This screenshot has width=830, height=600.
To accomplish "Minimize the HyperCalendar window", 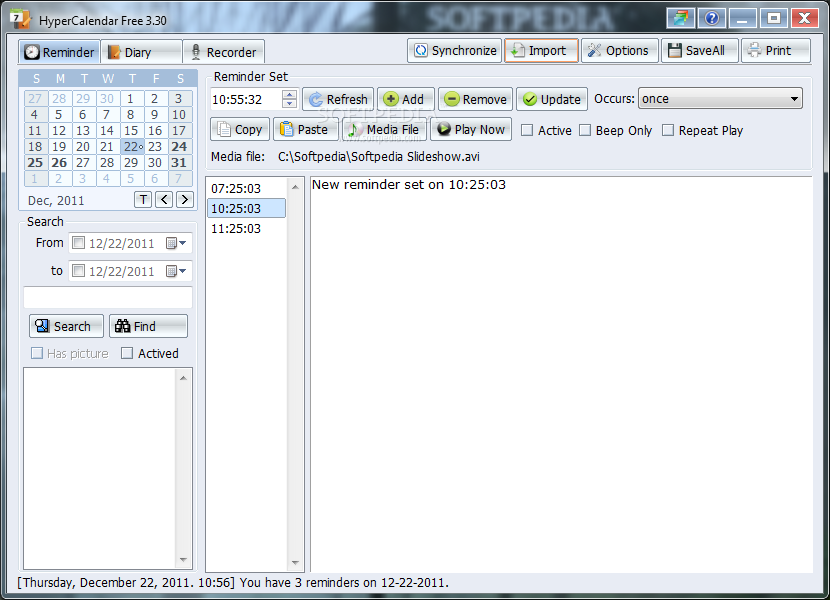I will point(743,19).
